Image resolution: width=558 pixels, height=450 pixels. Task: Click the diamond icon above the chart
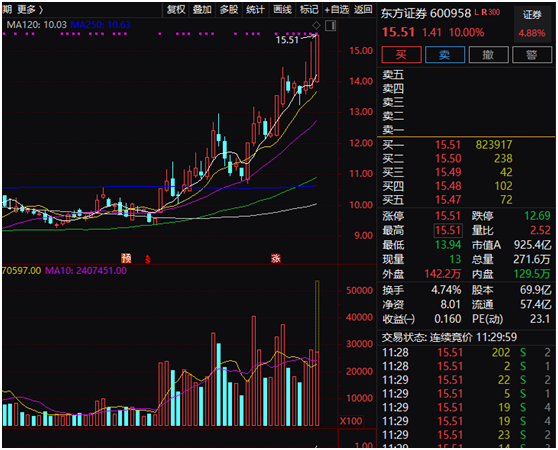click(x=316, y=25)
